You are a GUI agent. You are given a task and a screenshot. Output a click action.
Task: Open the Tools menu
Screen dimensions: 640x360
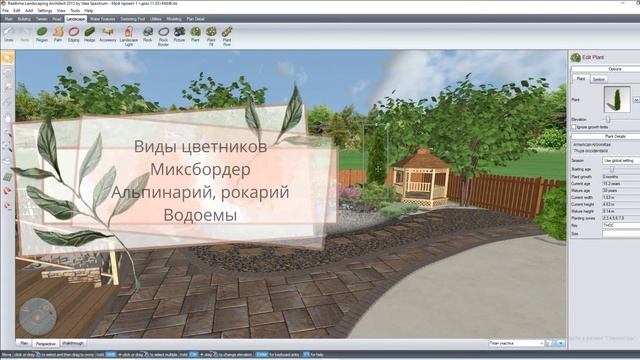point(75,11)
